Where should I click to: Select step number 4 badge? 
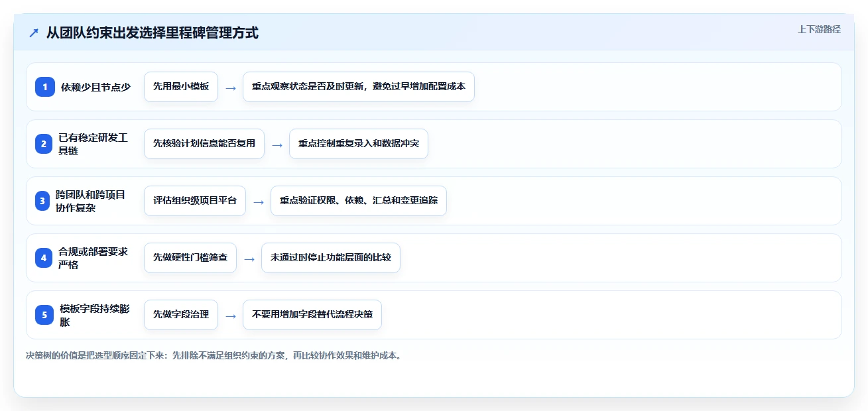(x=44, y=258)
